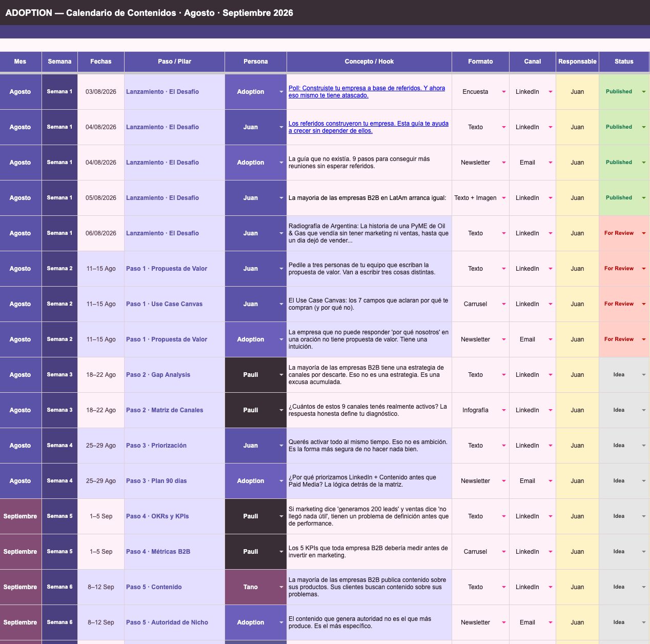Select the 03/08/2026 date cell
Image resolution: width=650 pixels, height=644 pixels.
pos(101,92)
